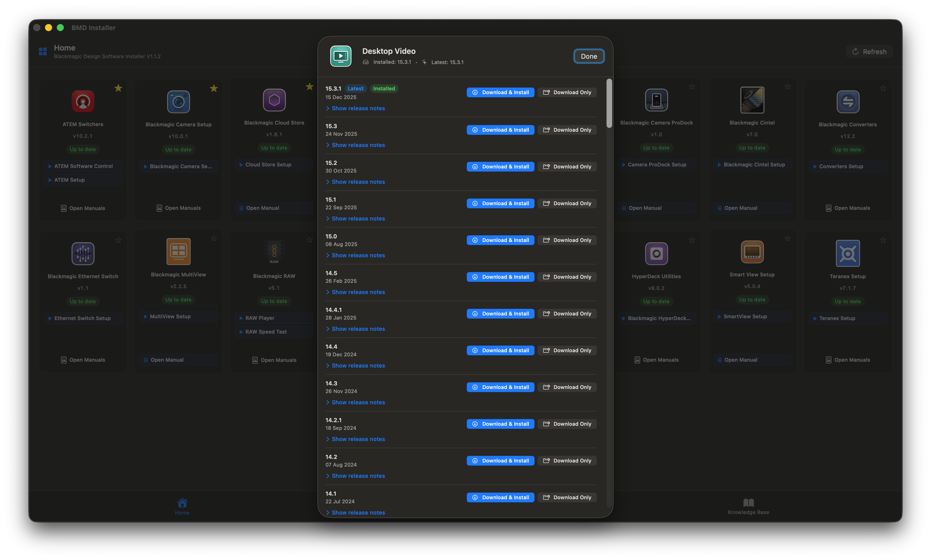Click the Desktop Video icon in the dialog
Viewport: 931px width, 560px height.
[x=340, y=56]
